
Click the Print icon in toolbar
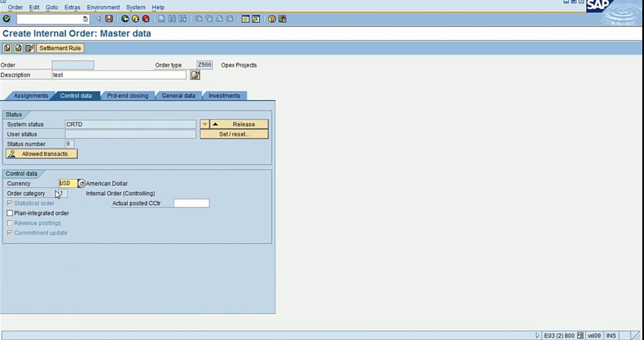(x=161, y=19)
